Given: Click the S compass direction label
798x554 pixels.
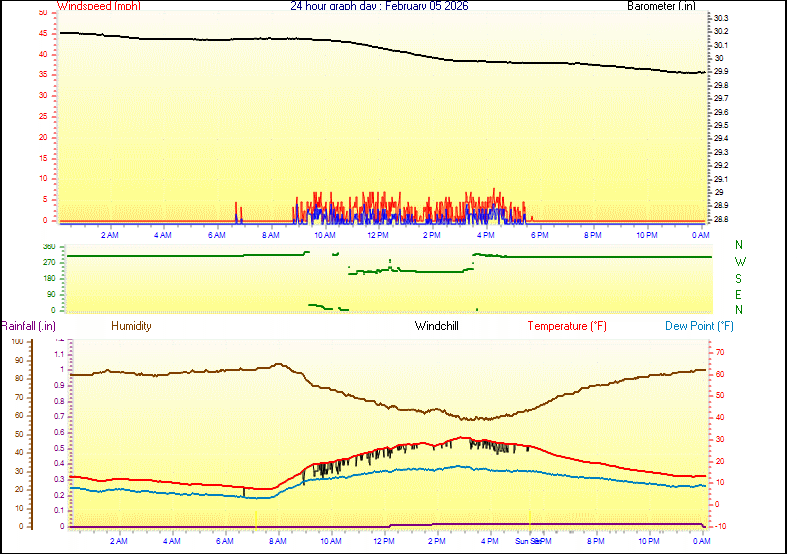Looking at the screenshot, I should click(739, 278).
